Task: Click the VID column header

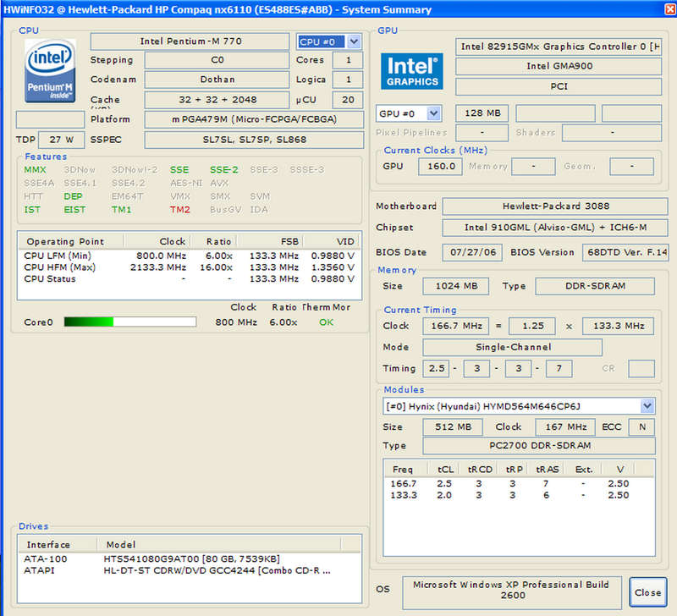Action: (x=330, y=241)
